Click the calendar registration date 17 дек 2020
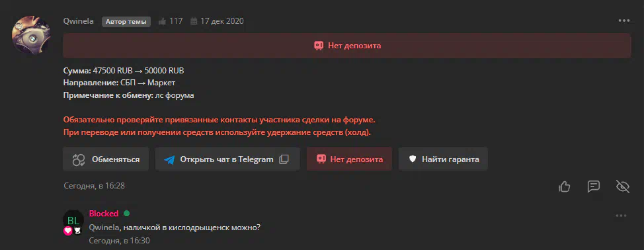This screenshot has height=250, width=644. click(217, 21)
